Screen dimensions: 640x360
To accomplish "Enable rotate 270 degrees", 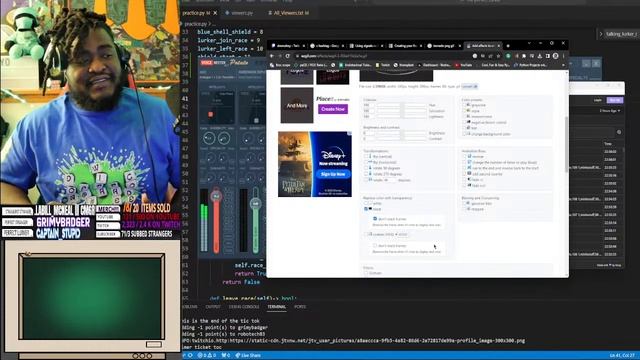I will tap(366, 174).
